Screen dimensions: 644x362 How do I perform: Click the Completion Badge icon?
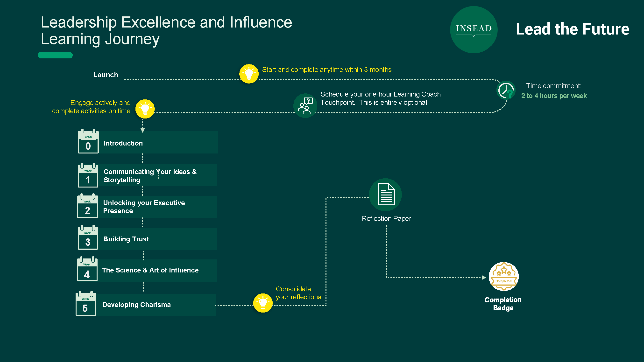[503, 277]
